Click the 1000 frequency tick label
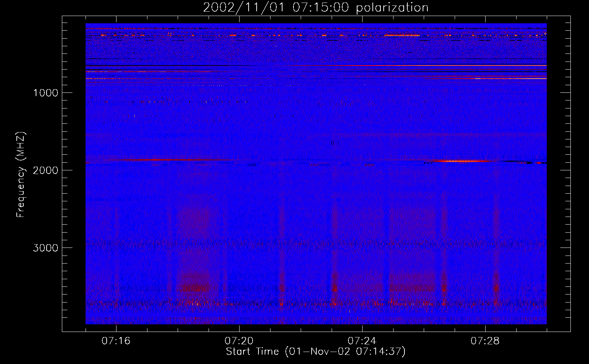The image size is (589, 364). tap(46, 93)
